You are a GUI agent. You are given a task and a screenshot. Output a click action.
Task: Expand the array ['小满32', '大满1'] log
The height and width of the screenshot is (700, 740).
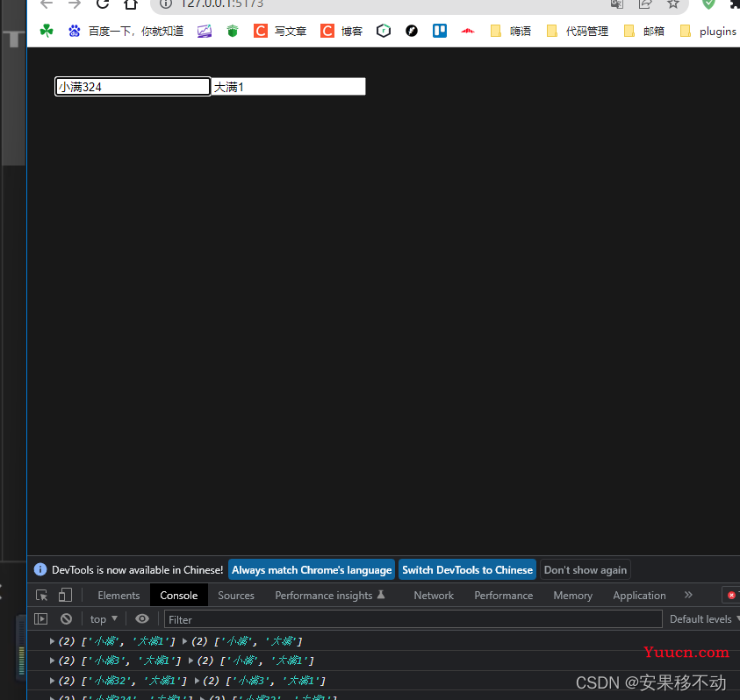(x=52, y=681)
